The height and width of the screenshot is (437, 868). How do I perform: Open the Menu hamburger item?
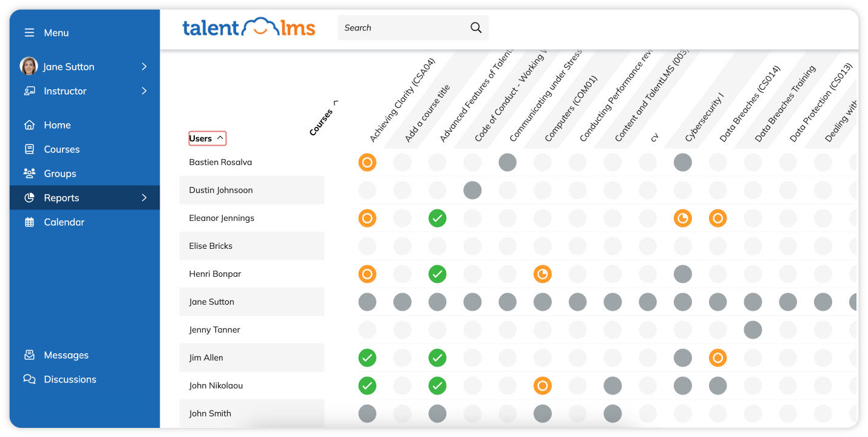point(29,33)
